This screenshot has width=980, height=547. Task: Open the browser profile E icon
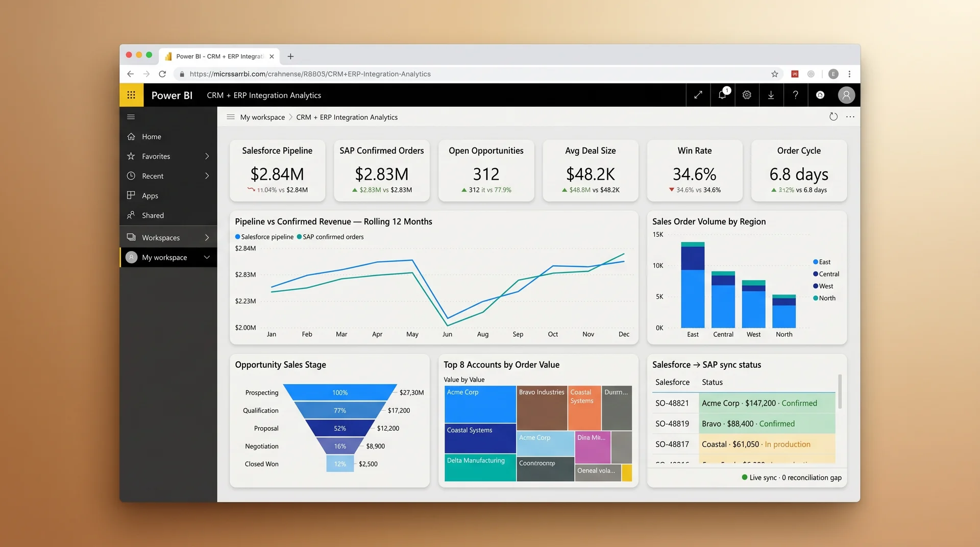834,74
